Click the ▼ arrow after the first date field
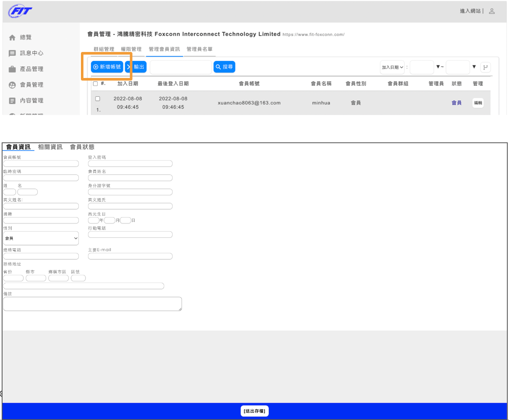509x420 pixels. point(438,67)
